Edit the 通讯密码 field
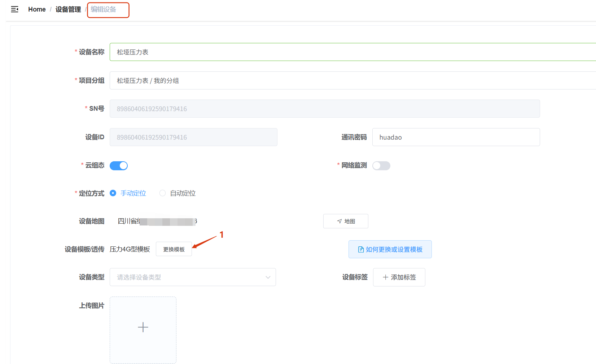 [456, 137]
